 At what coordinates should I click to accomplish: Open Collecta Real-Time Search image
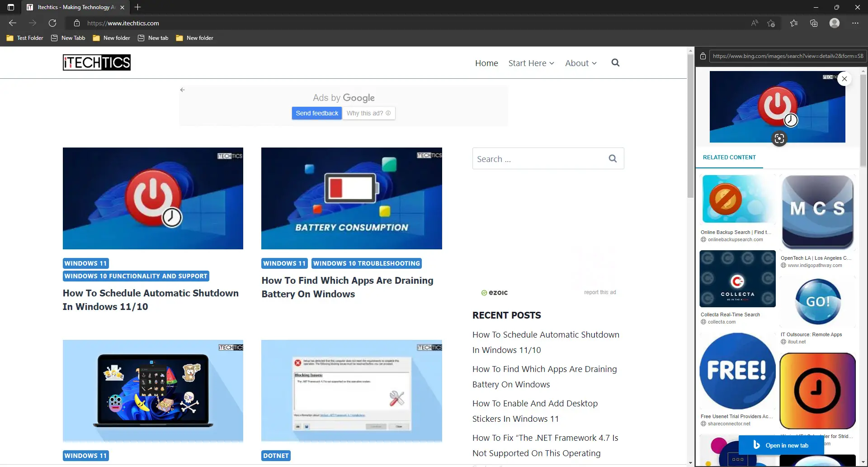(x=737, y=279)
